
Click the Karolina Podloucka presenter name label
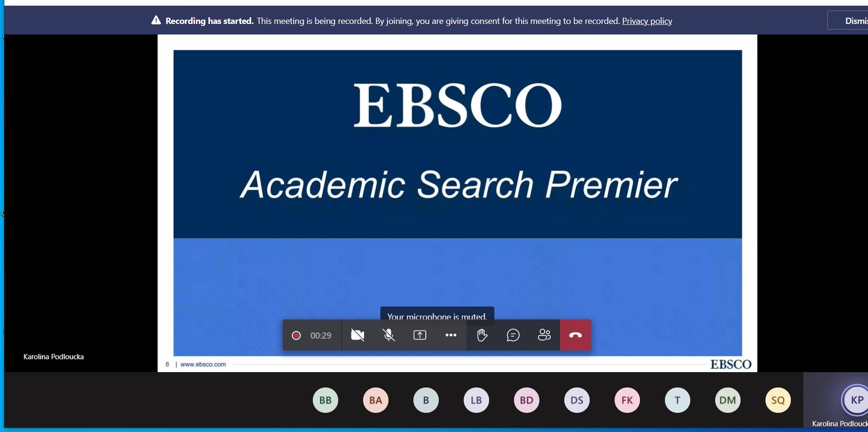pos(54,357)
